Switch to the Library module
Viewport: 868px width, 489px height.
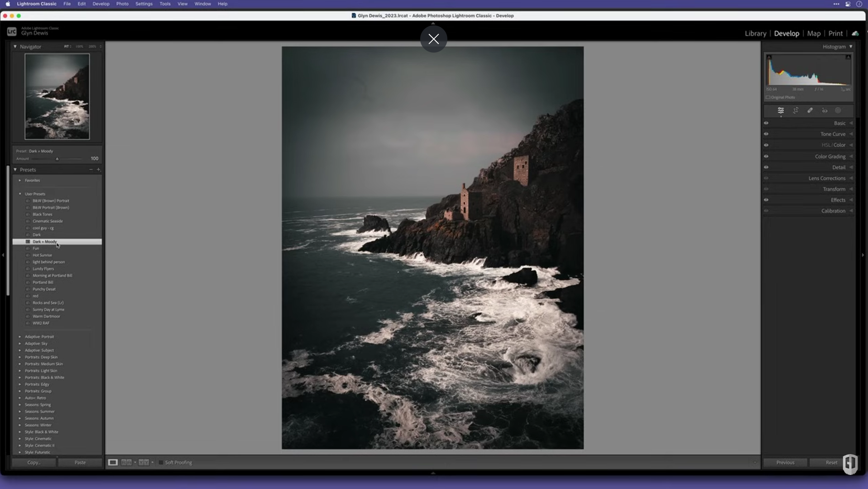[x=755, y=34]
